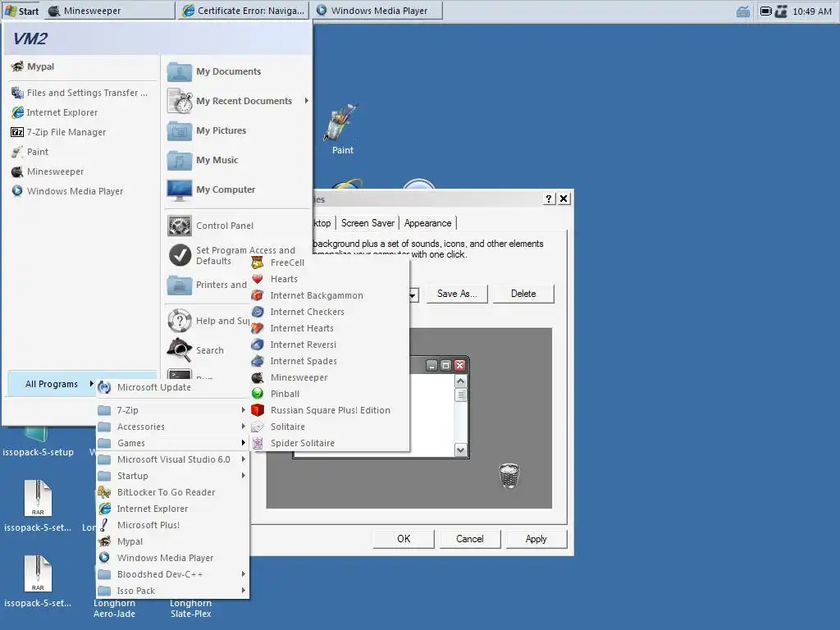The width and height of the screenshot is (840, 630).
Task: Select the partially hidden Desktop tab
Action: [323, 223]
